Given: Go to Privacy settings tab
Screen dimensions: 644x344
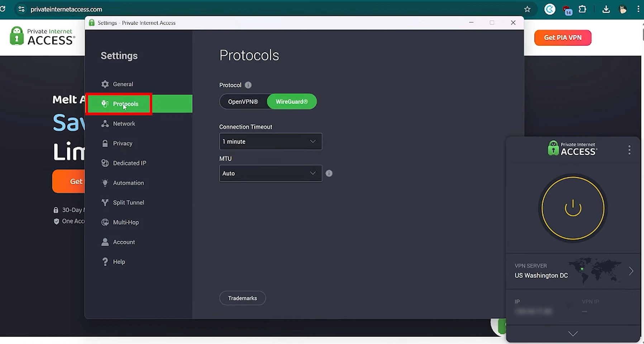Looking at the screenshot, I should tap(139, 143).
